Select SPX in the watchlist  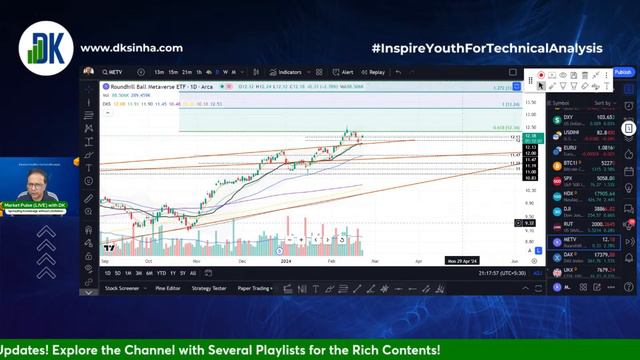tap(584, 181)
